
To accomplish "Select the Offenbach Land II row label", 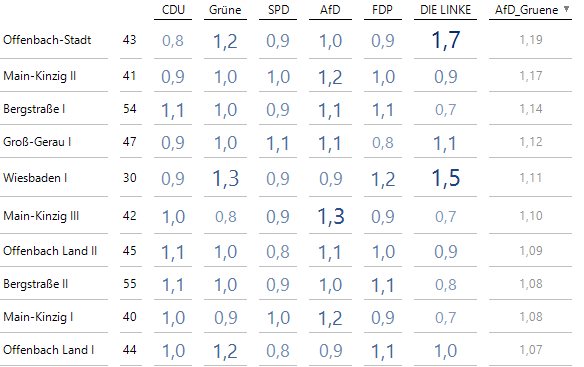I will pyautogui.click(x=50, y=251).
